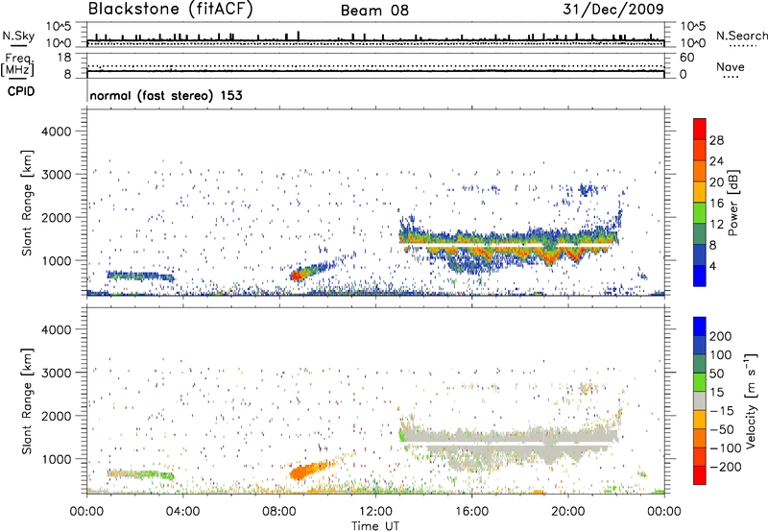Pick the blue top segment of velocity colorbar
The width and height of the screenshot is (768, 532).
700,326
